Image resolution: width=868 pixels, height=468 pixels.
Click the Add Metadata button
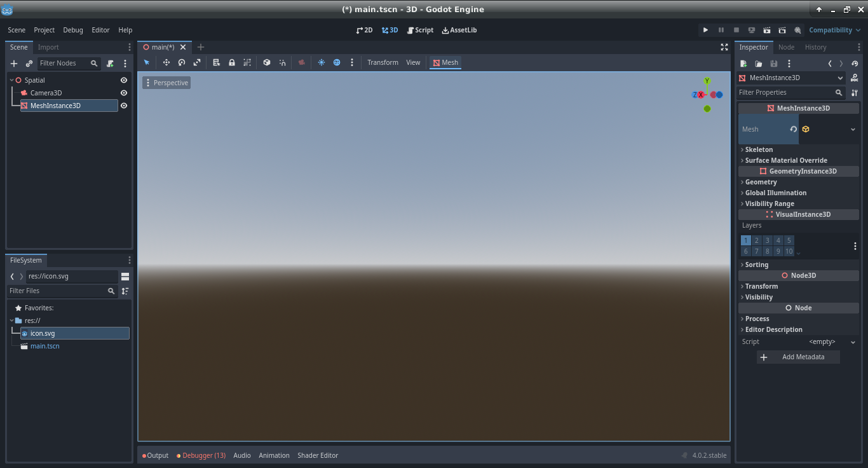798,357
